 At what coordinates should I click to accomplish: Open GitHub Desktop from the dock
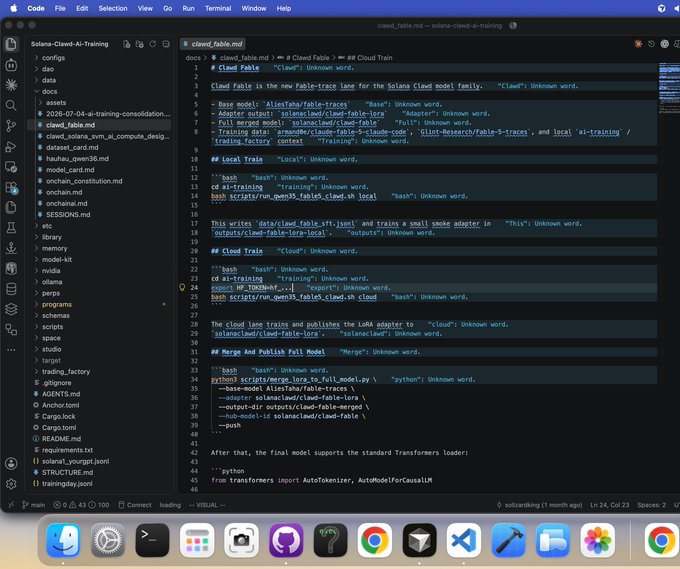click(x=286, y=540)
